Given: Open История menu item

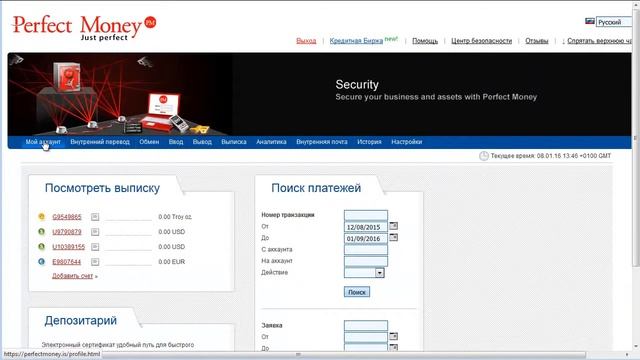Looking at the screenshot, I should [x=369, y=142].
